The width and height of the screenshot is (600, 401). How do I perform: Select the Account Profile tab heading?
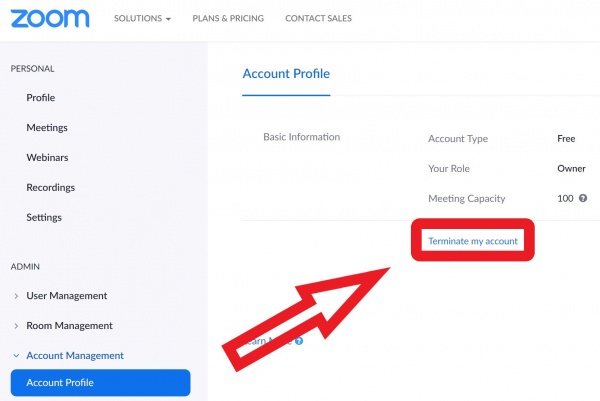tap(286, 73)
